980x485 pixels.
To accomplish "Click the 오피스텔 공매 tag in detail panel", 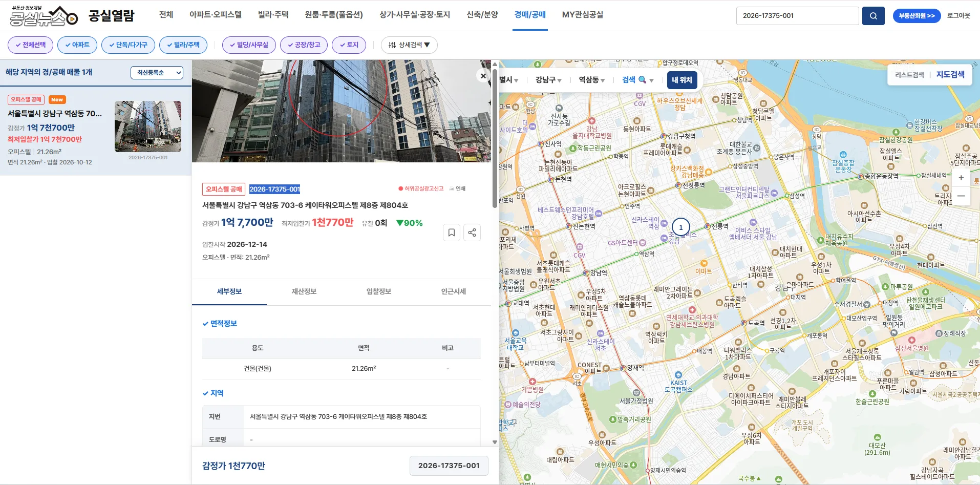I will [224, 189].
